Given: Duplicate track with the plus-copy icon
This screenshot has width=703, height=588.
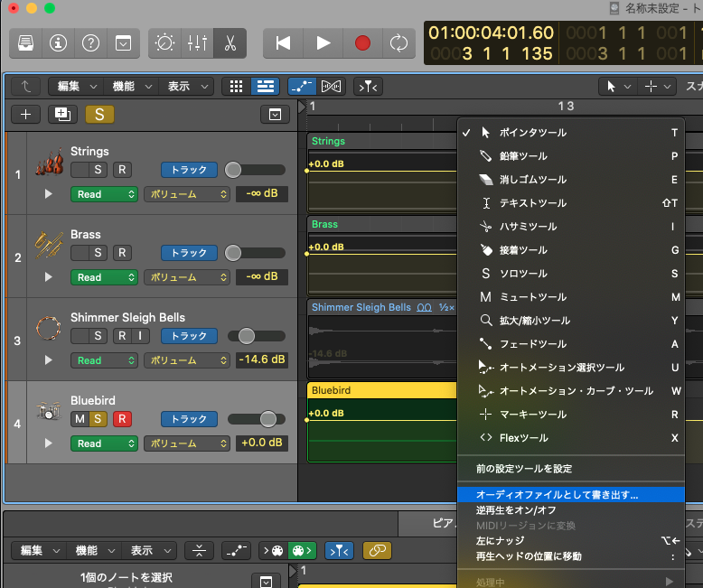Looking at the screenshot, I should coord(62,115).
